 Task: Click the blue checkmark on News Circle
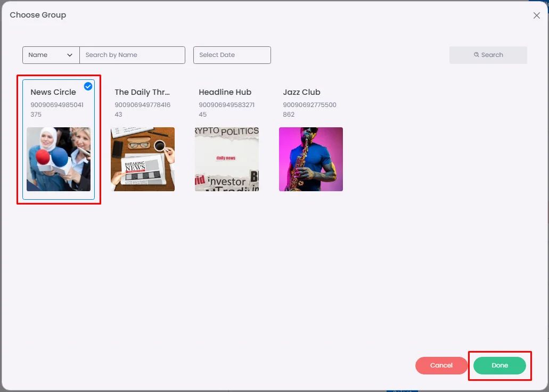coord(88,86)
